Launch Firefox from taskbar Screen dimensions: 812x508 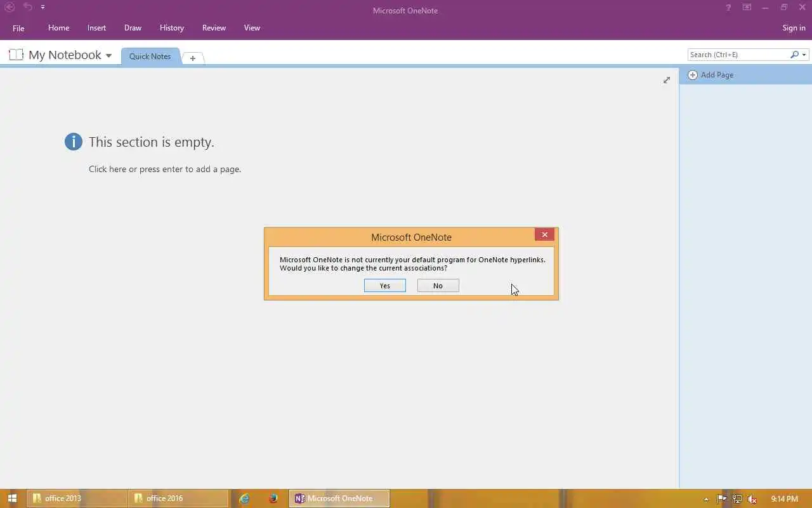[273, 498]
